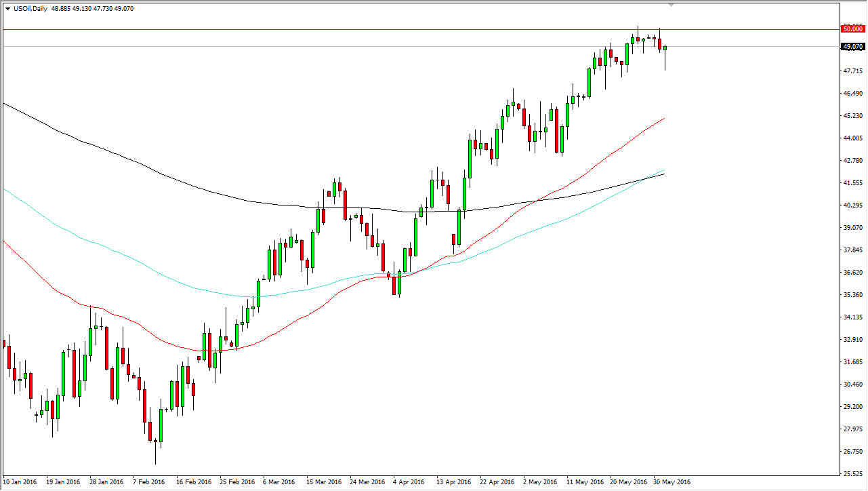
Task: Click the red 50.000 price level tag
Action: [x=852, y=29]
